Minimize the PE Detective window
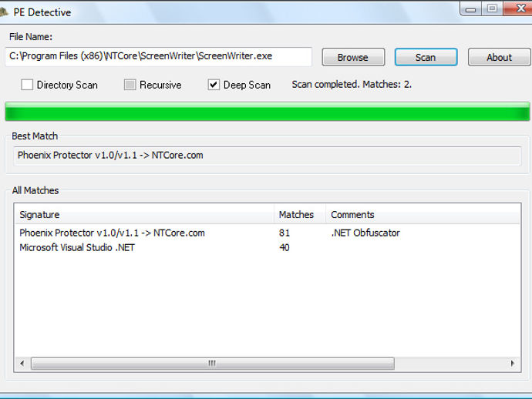The image size is (532, 399). tap(470, 8)
